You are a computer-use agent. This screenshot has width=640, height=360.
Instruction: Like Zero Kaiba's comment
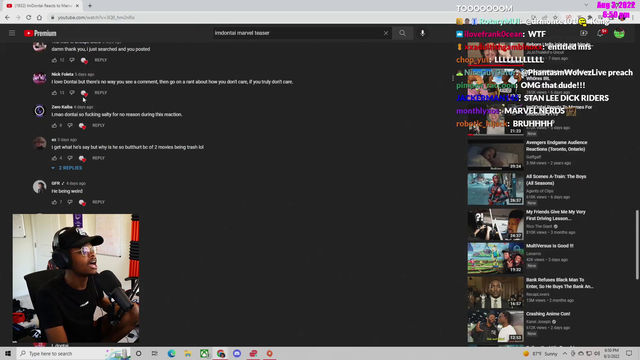point(54,125)
